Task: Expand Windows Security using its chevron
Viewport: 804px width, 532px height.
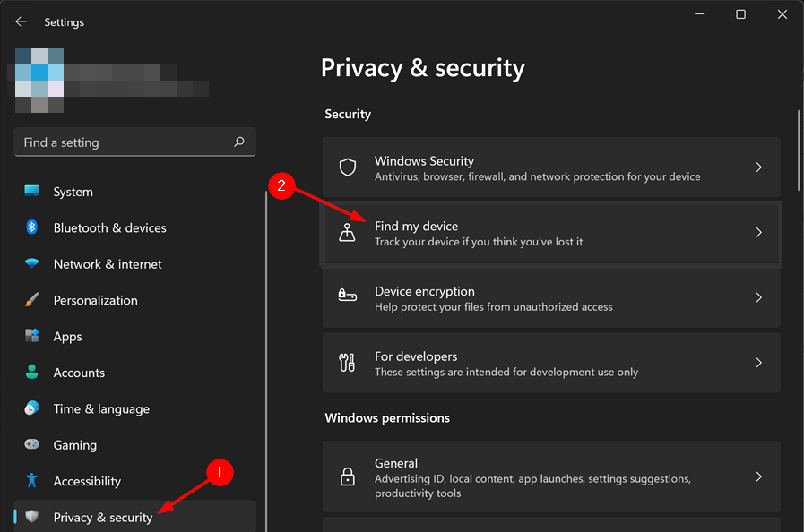Action: (759, 167)
